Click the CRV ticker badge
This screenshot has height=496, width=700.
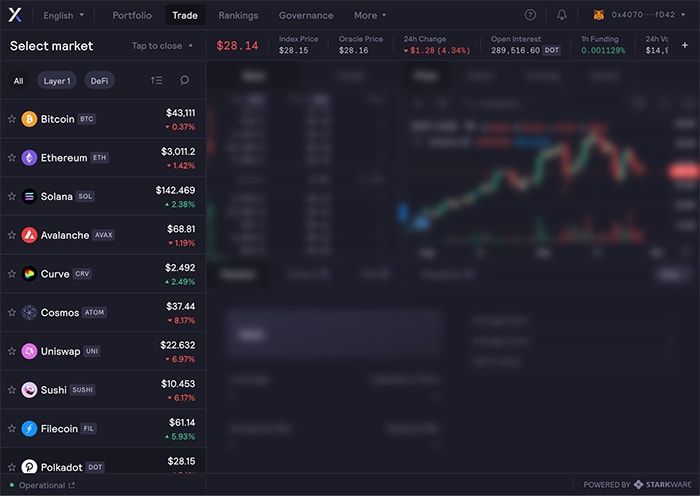point(82,274)
